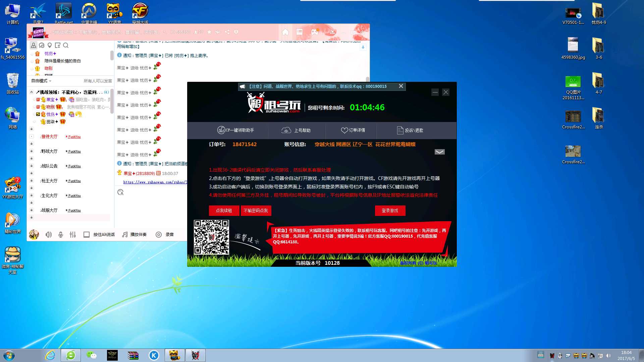Click the font/emoji icon in the YY chat input

coord(120,192)
